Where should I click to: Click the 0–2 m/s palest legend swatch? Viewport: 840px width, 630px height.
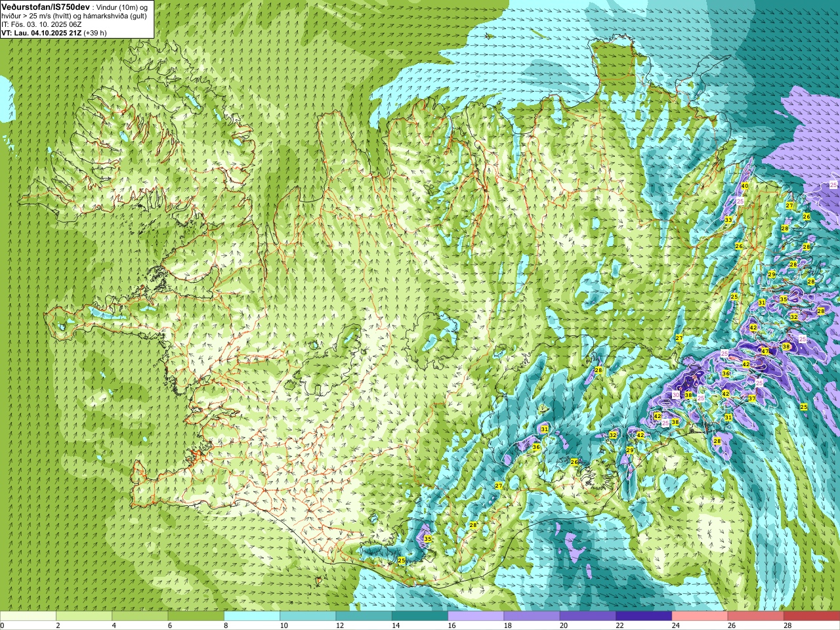28,616
